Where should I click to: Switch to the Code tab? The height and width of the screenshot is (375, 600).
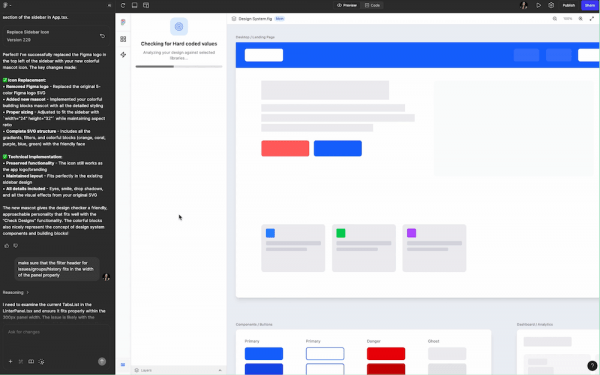click(372, 5)
